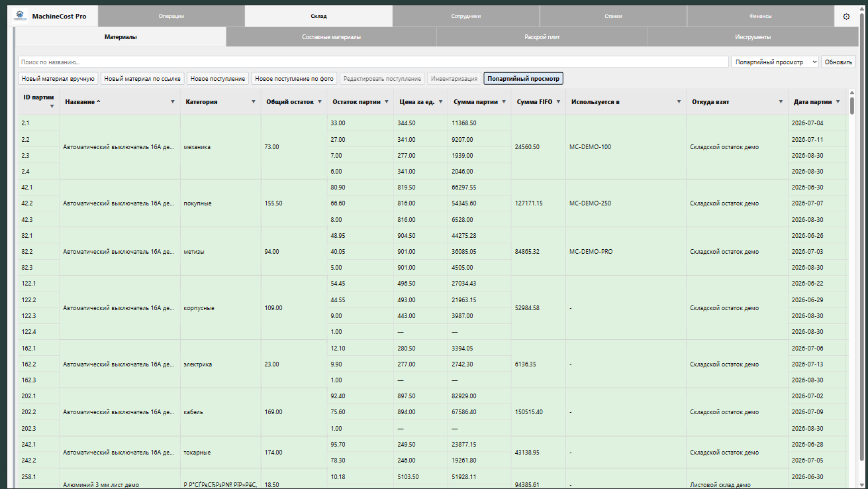Screen dimensions: 868x489
Task: Open the Составные материалы sub-tab
Action: [x=331, y=37]
